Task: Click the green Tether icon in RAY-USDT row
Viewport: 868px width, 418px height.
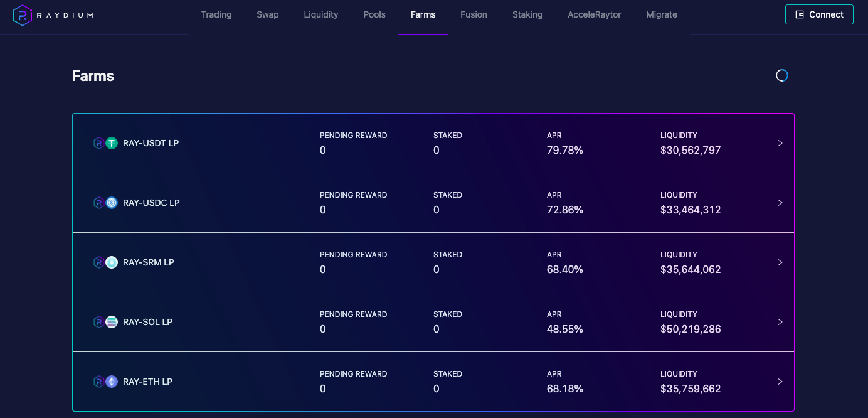Action: (x=112, y=143)
